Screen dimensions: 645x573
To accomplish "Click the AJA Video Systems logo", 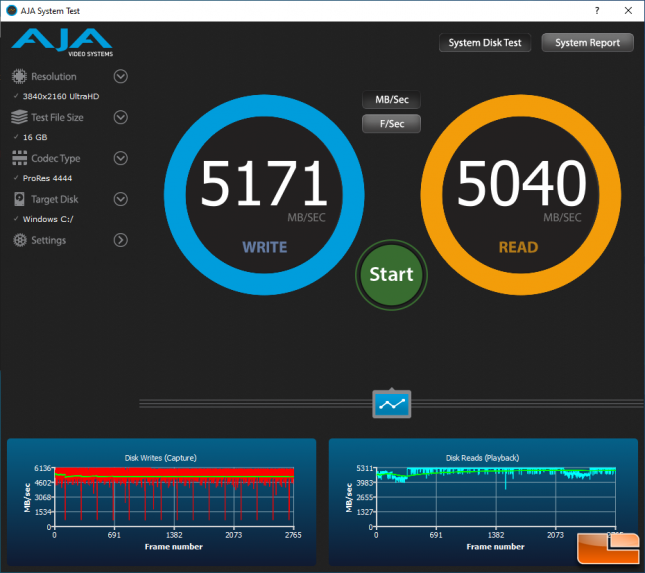I will coord(62,42).
